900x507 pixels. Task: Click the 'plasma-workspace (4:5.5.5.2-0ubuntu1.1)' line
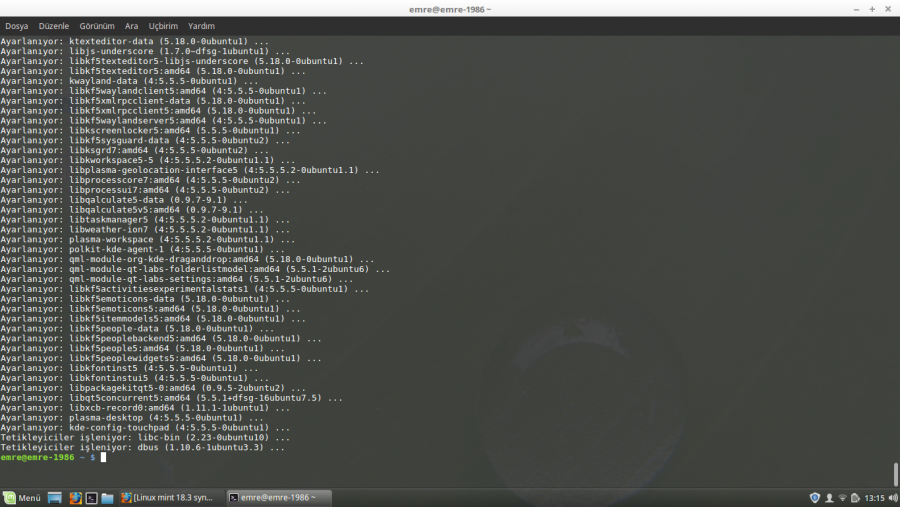pyautogui.click(x=148, y=239)
